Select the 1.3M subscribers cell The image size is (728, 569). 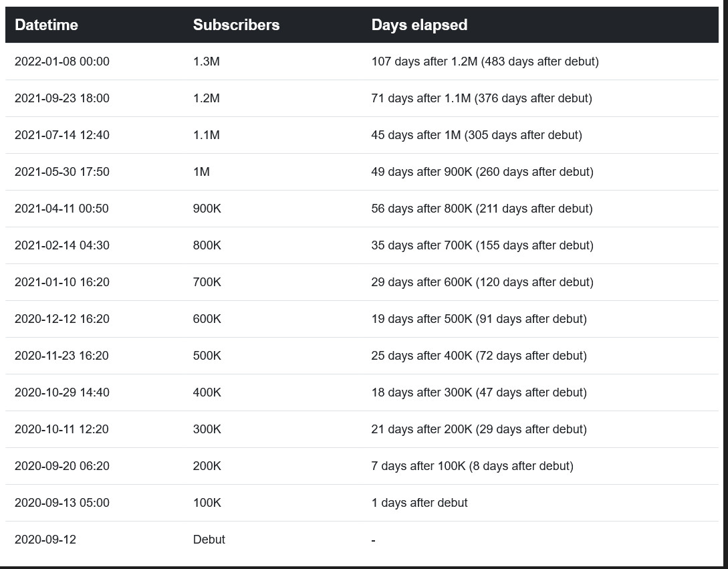click(206, 62)
